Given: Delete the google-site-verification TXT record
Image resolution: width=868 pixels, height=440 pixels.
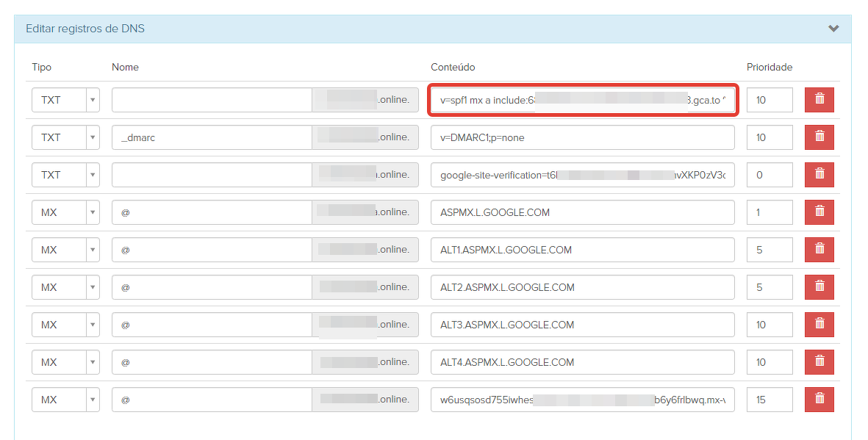Looking at the screenshot, I should [819, 175].
